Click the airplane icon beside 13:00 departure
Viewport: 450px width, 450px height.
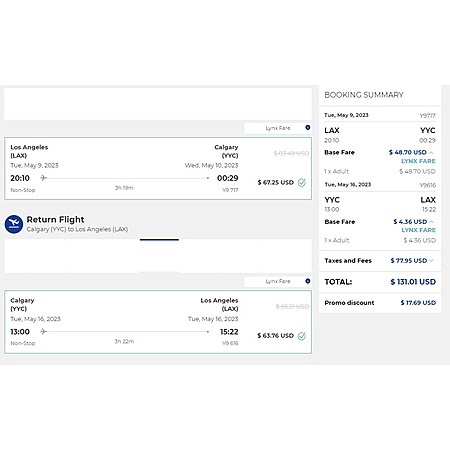point(43,331)
